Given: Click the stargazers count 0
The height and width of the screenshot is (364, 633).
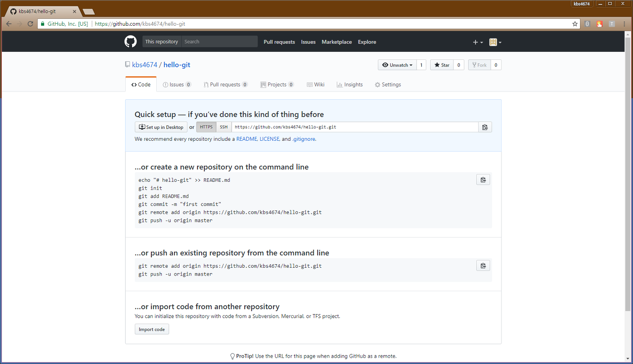Looking at the screenshot, I should pos(458,65).
